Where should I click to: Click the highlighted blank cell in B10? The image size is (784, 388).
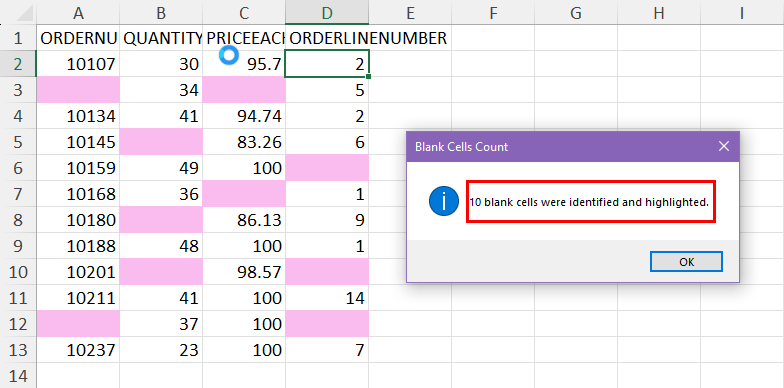tap(161, 272)
